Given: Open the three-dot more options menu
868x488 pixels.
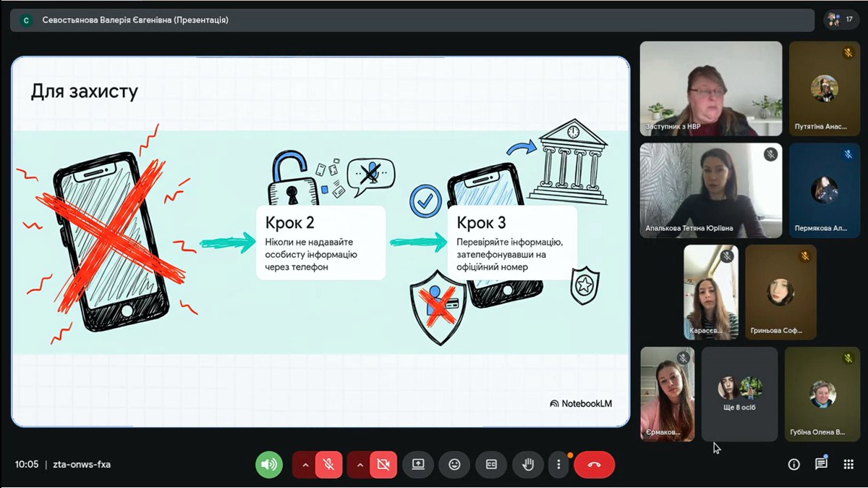Looking at the screenshot, I should coord(558,465).
